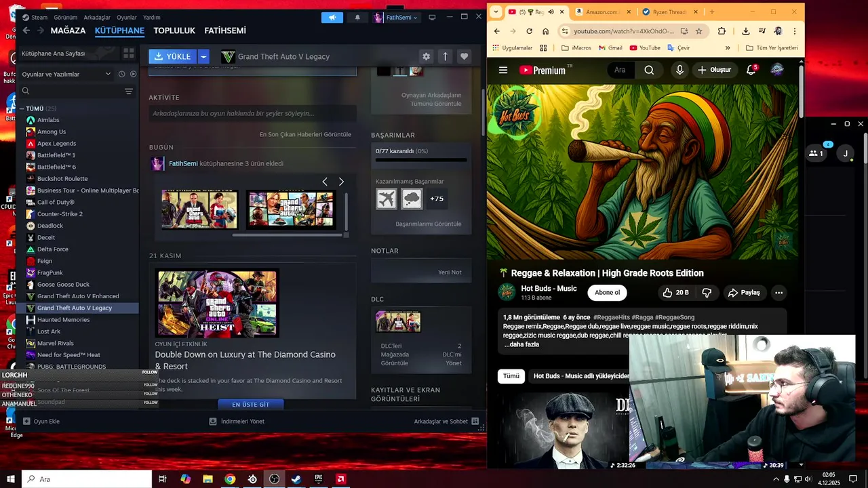Viewport: 868px width, 488px height.
Task: Open recent-sort clock icon in Steam library
Action: click(122, 74)
